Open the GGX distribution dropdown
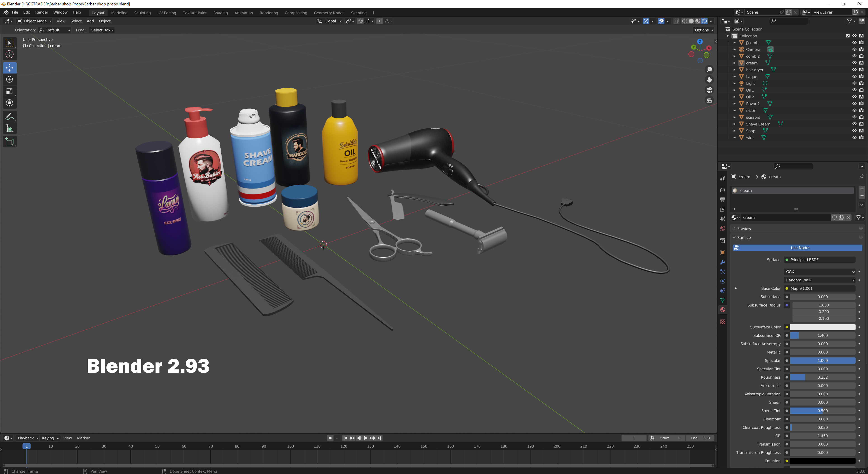Screen dimensions: 868x474 tap(819, 272)
